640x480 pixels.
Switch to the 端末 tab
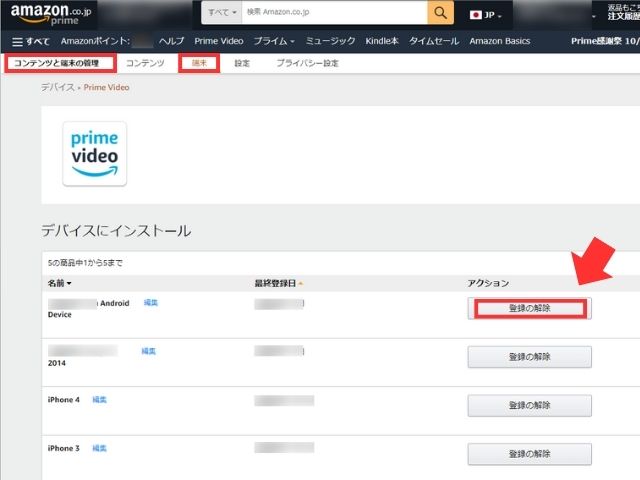199,63
